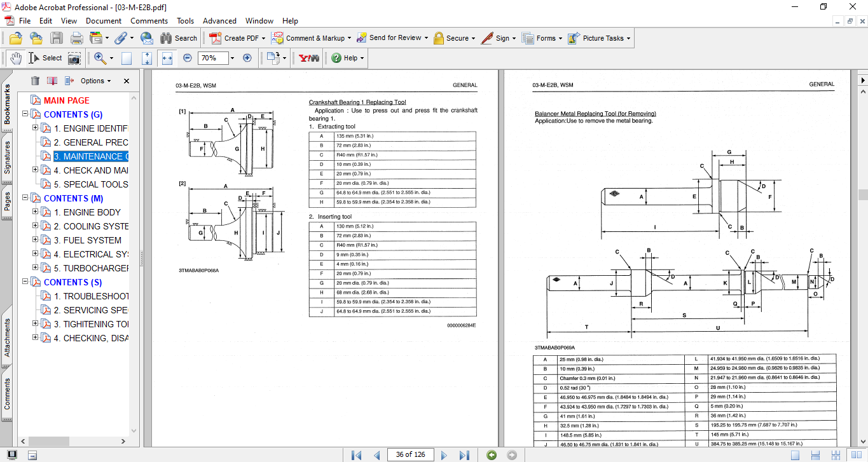Click the page number input field
Screen dimensions: 868x462
(410, 454)
